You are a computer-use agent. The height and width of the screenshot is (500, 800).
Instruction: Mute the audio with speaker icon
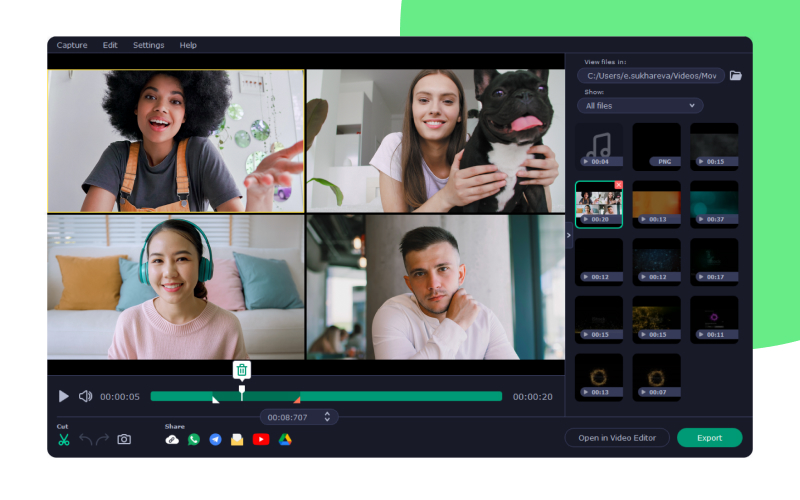[85, 396]
